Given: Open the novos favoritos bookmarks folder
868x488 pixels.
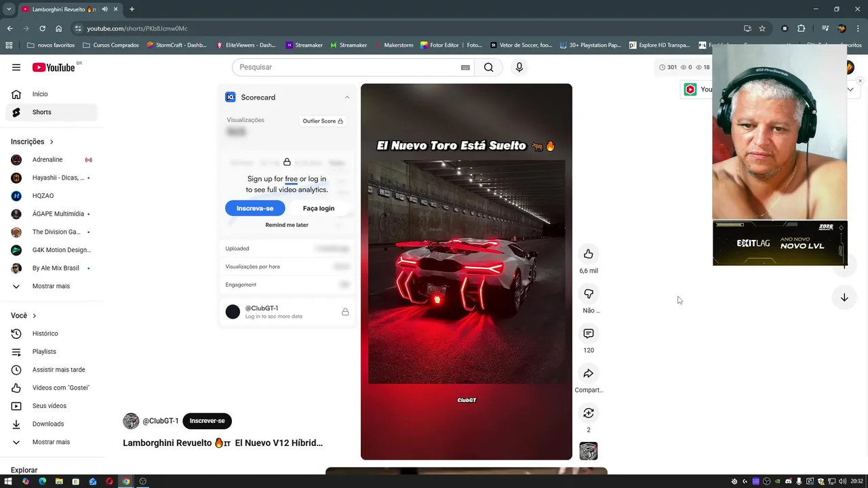Looking at the screenshot, I should coord(51,45).
